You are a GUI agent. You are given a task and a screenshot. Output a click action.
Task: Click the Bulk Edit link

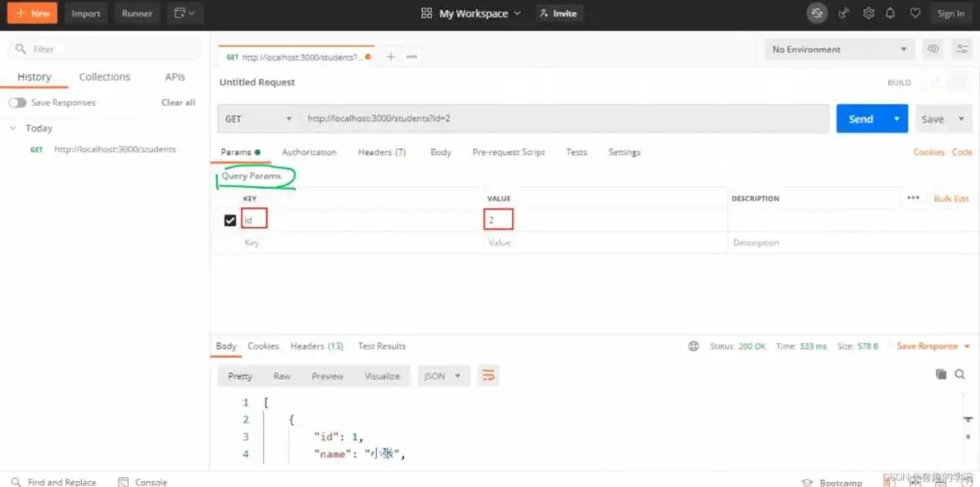point(951,199)
